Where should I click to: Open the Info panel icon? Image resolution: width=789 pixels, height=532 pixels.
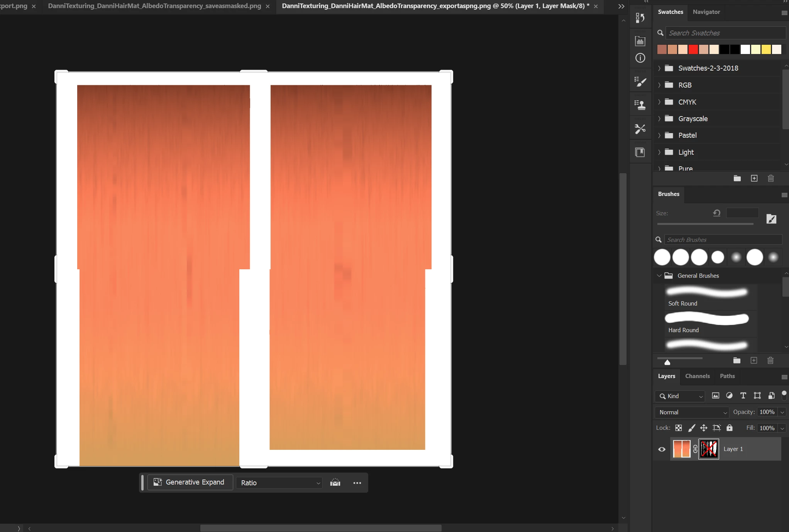pyautogui.click(x=640, y=58)
